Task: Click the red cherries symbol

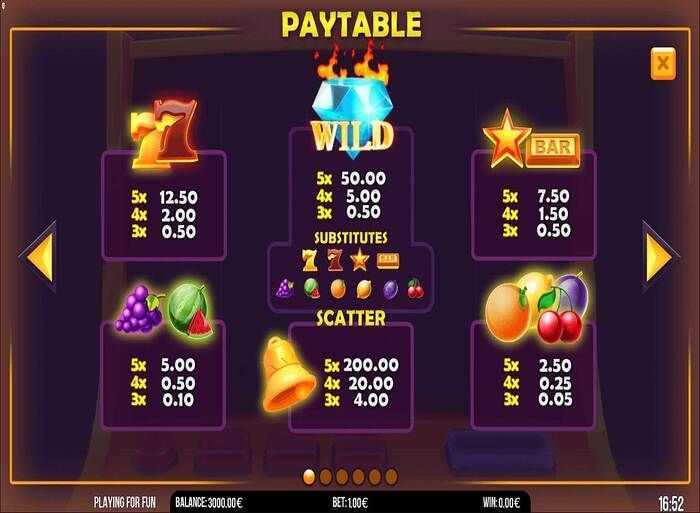Action: tap(559, 318)
